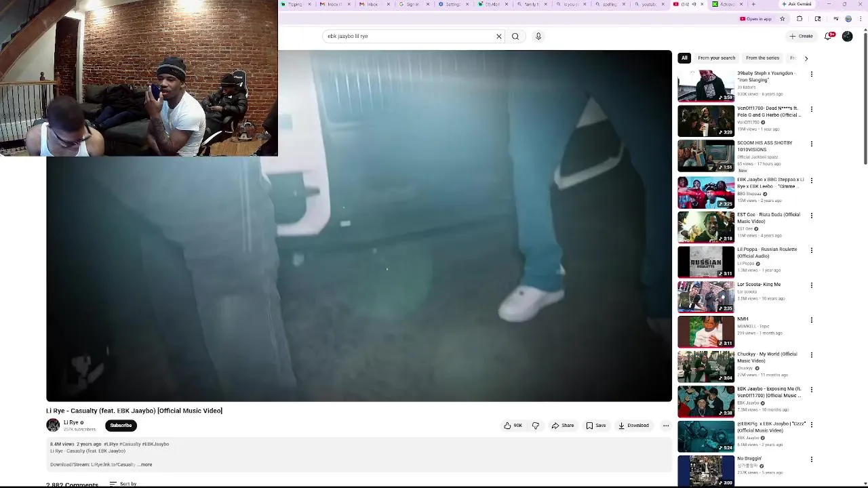Click Open in app button
The image size is (868, 488).
tap(756, 19)
